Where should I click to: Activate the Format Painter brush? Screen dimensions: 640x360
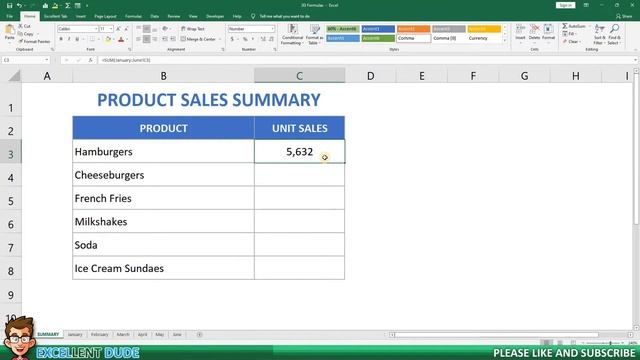(34, 41)
